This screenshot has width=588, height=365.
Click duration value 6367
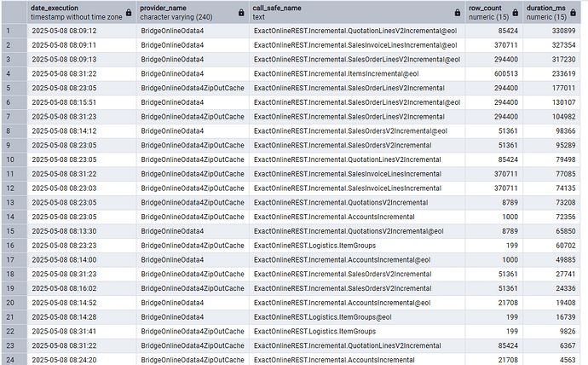tap(551, 345)
